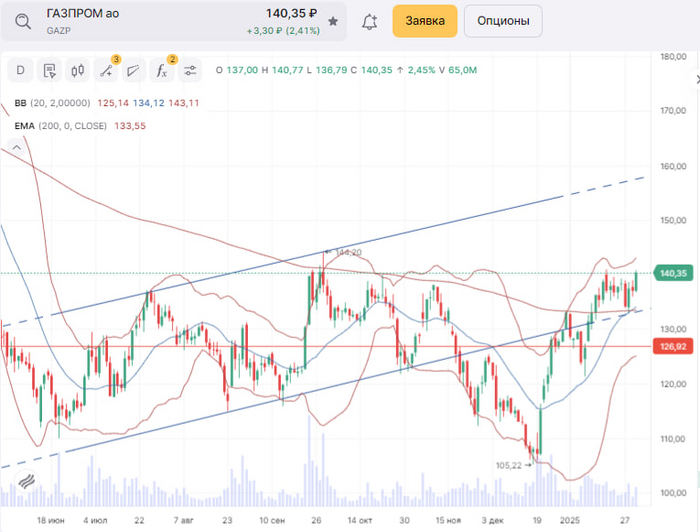Change chart type with candlestick icon
Image resolution: width=700 pixels, height=532 pixels.
pyautogui.click(x=78, y=70)
